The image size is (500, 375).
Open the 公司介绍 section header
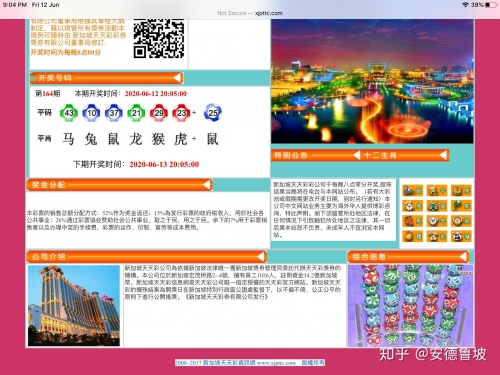tap(147, 256)
